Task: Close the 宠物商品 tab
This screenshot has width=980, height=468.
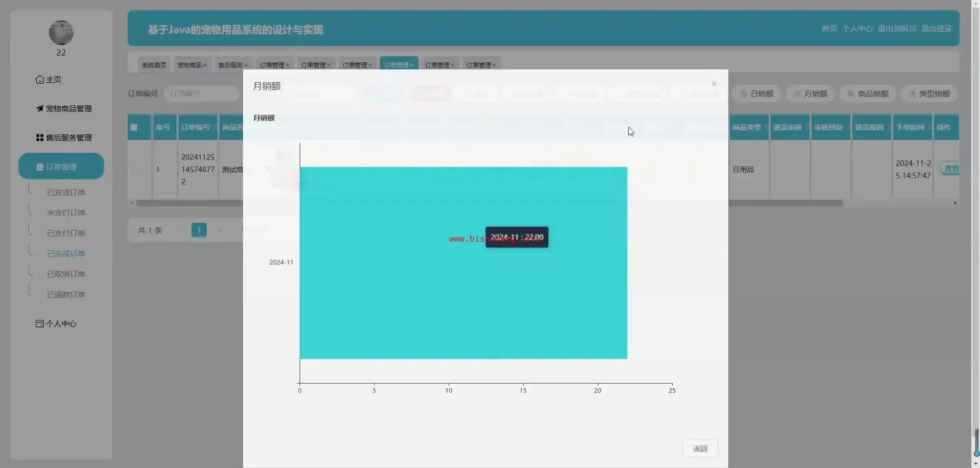Action: tap(205, 65)
